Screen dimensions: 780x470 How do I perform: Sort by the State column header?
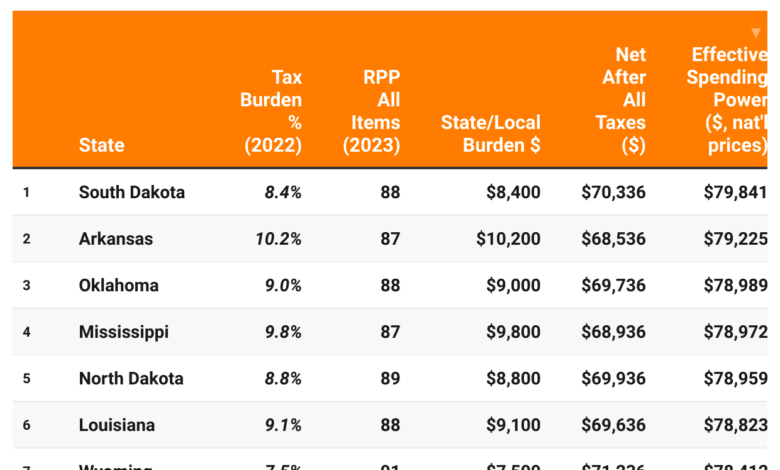point(102,145)
